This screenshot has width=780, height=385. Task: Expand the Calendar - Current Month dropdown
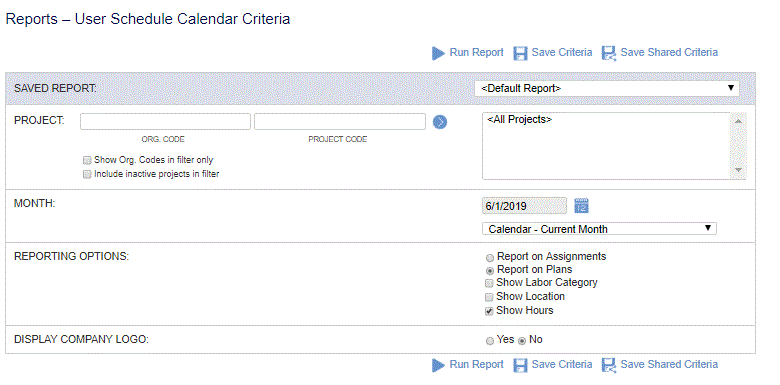point(599,229)
